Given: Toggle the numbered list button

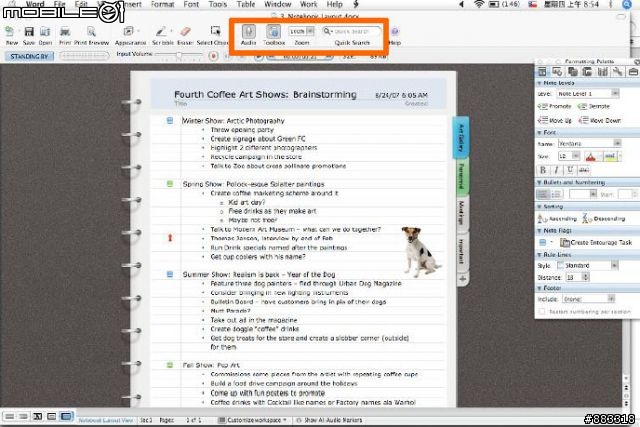Looking at the screenshot, I should pyautogui.click(x=557, y=194).
